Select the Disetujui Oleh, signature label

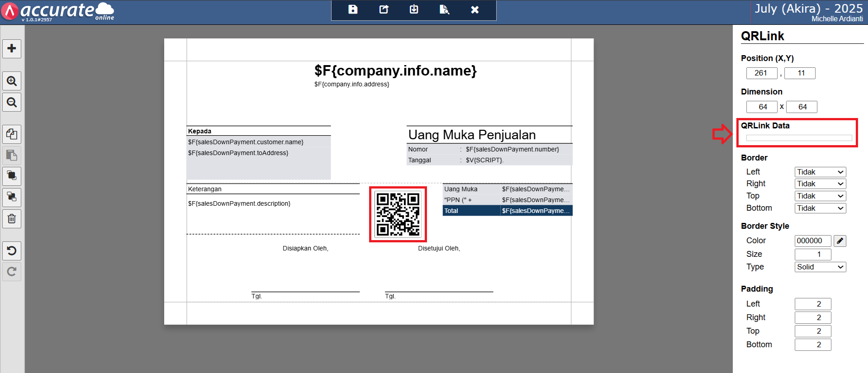click(x=439, y=248)
